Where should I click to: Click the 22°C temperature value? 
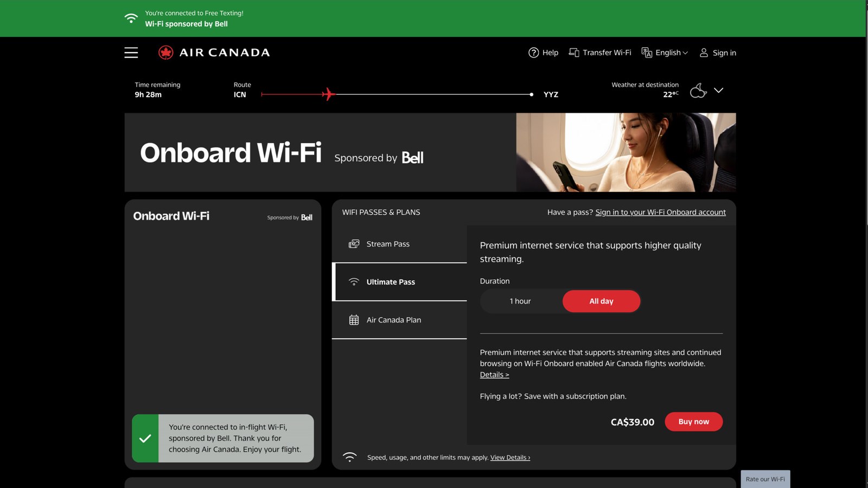[671, 94]
